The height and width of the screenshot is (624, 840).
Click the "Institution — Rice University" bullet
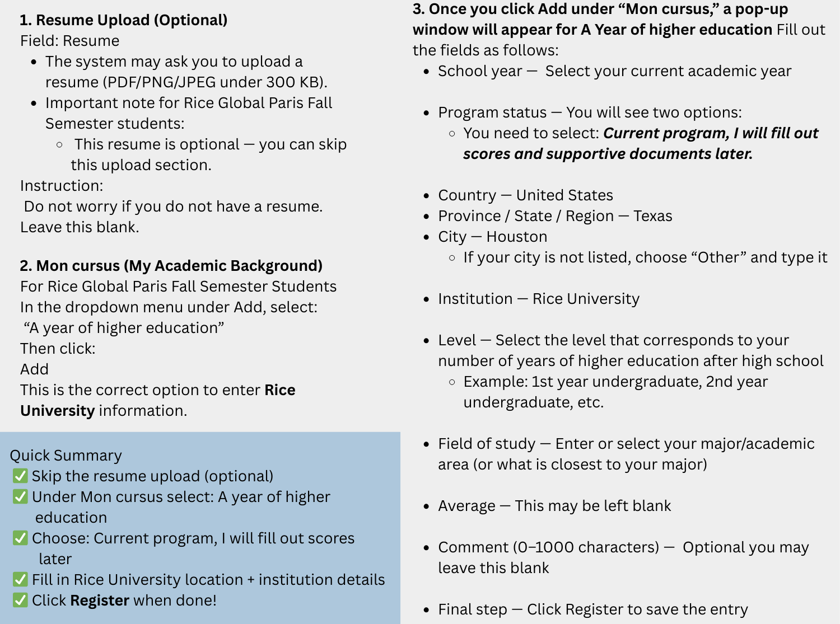point(538,299)
